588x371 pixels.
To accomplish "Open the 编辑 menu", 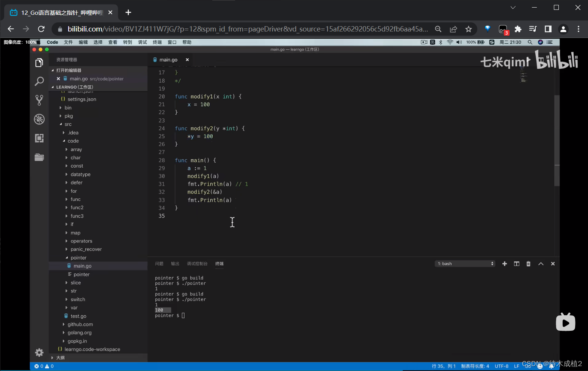I will point(83,42).
